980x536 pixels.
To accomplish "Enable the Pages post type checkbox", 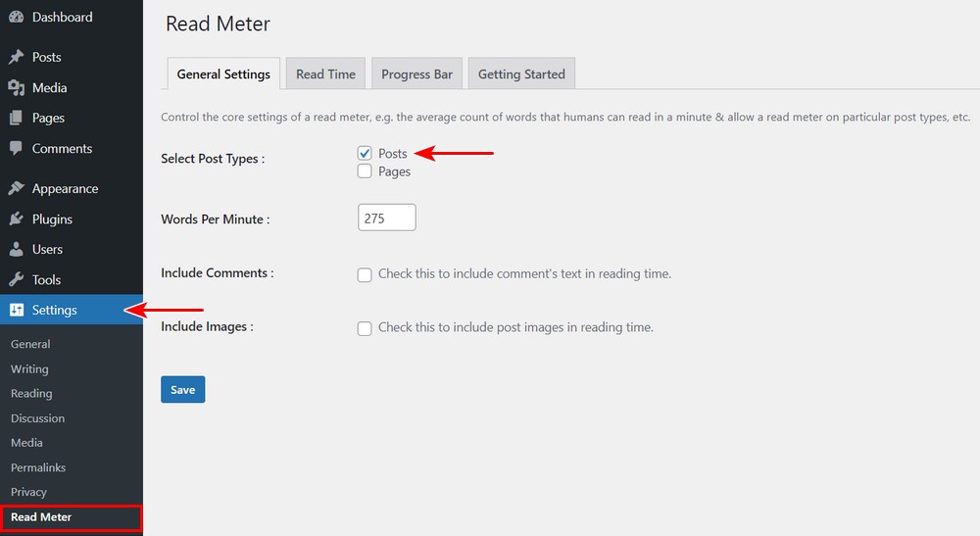I will point(365,171).
